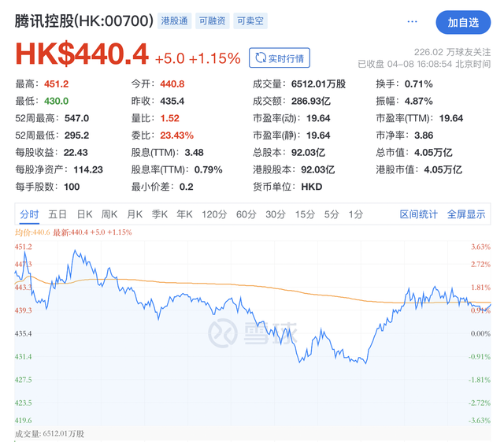Click the 419.6 price axis label
Image resolution: width=504 pixels, height=442 pixels.
23,420
